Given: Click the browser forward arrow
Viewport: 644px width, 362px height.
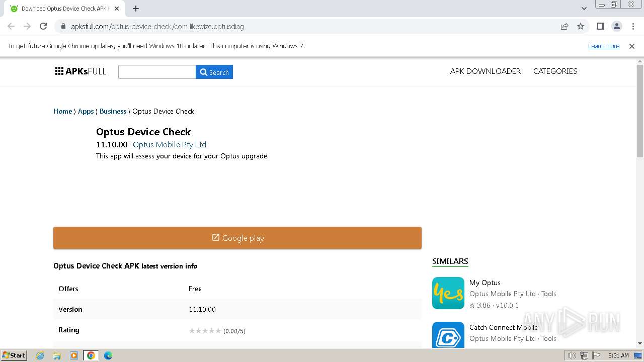Looking at the screenshot, I should [x=27, y=26].
